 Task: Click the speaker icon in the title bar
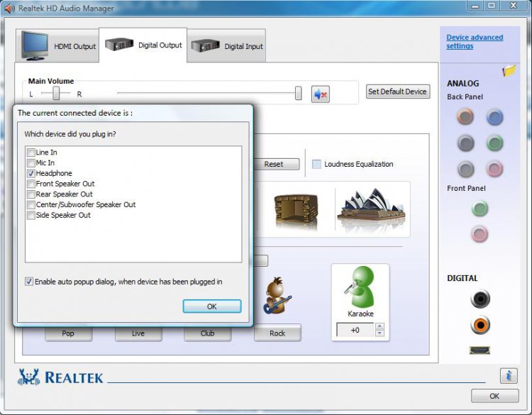[9, 8]
